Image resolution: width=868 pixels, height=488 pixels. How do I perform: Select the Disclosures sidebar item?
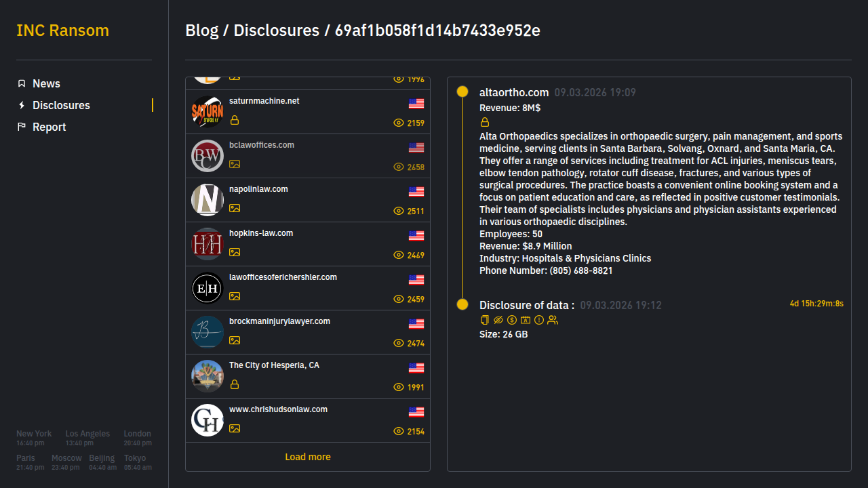tap(61, 105)
